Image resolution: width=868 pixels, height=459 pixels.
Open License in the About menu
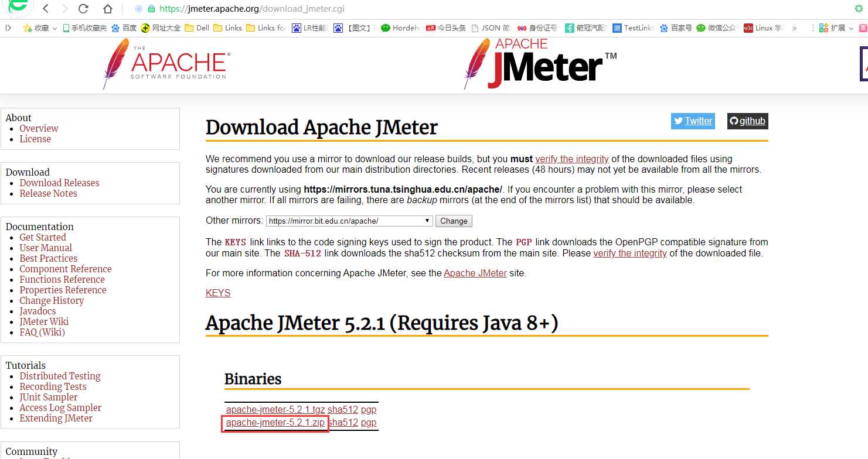[35, 139]
